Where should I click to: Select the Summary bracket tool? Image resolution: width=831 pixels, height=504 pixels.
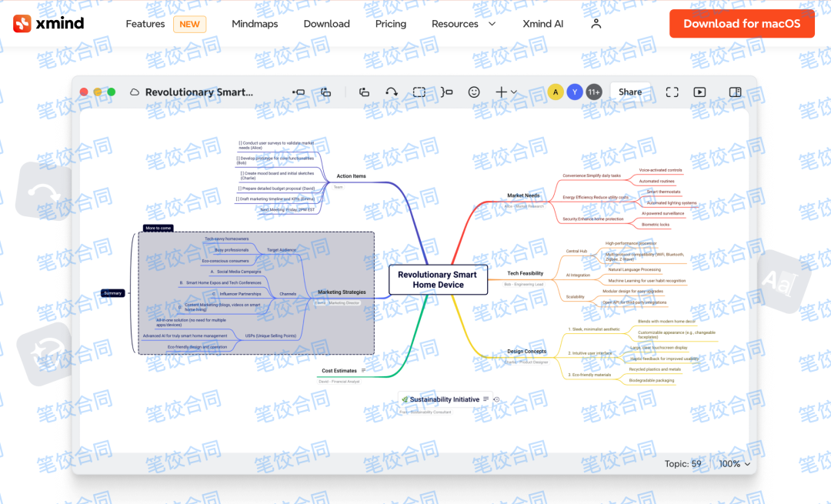tap(446, 92)
